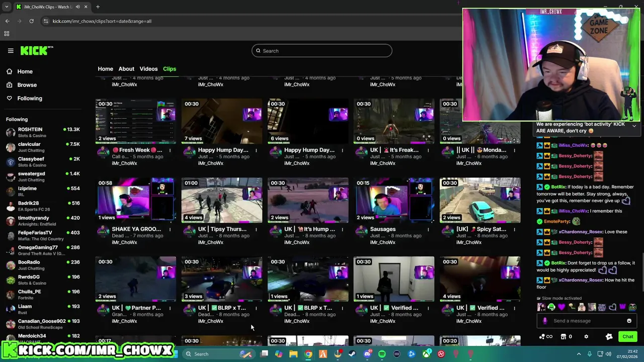Select the iMr_ChoWx Clips browser tab
The width and height of the screenshot is (644, 362).
(52, 7)
